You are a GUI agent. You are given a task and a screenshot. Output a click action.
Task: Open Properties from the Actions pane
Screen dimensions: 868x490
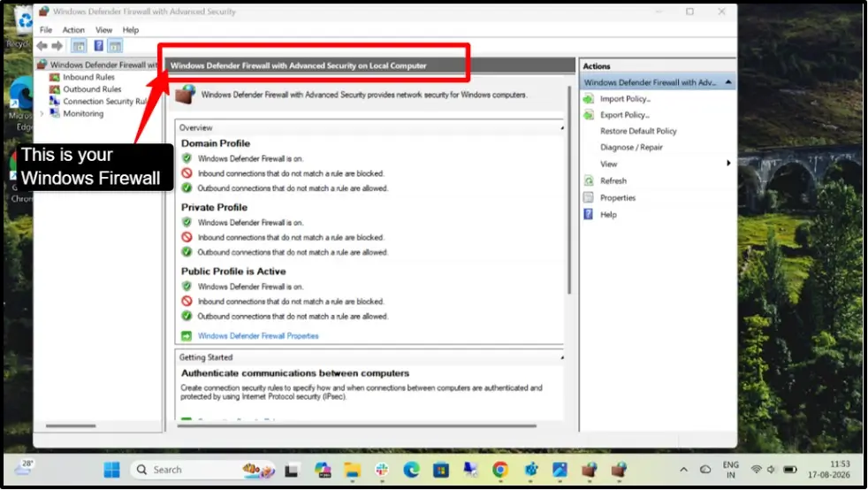coord(618,197)
